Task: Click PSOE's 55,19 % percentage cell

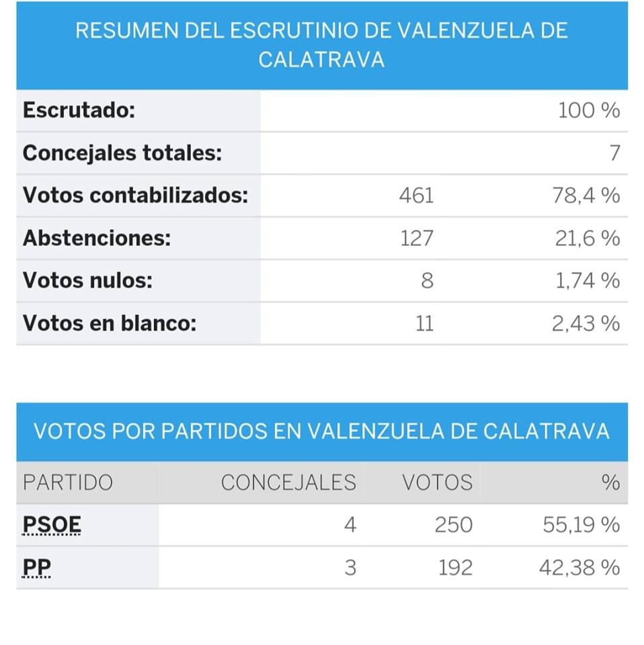Action: pos(581,525)
